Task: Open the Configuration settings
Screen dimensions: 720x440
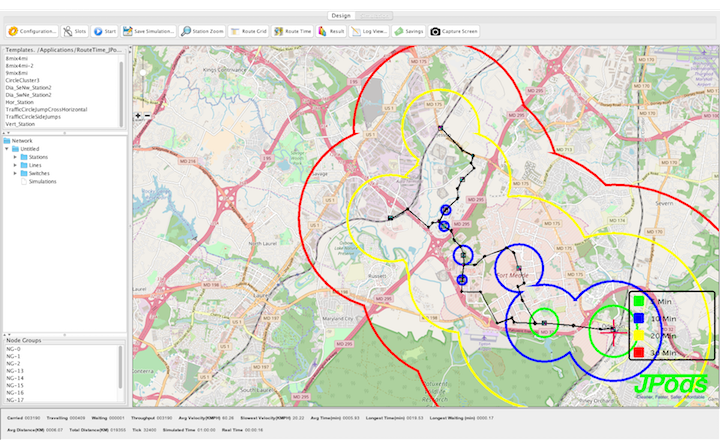Action: [x=31, y=31]
